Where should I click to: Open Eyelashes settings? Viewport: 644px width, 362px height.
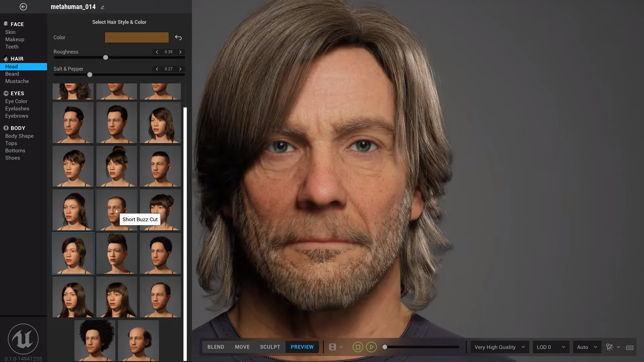point(17,109)
